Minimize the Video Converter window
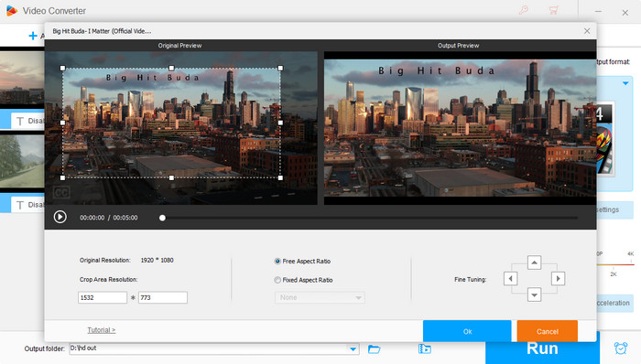Viewport: 641px width, 364px height. 598,12
